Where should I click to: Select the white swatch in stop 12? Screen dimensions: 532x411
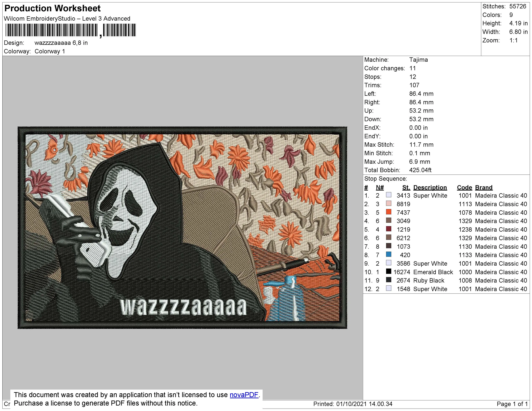tap(389, 289)
